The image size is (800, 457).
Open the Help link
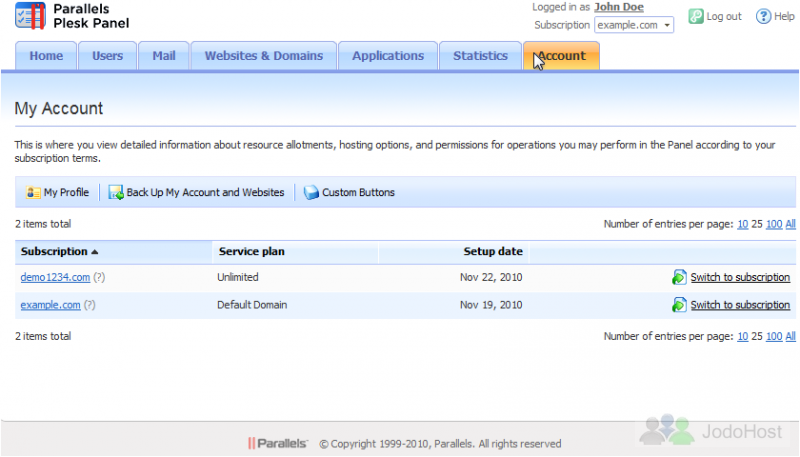784,16
